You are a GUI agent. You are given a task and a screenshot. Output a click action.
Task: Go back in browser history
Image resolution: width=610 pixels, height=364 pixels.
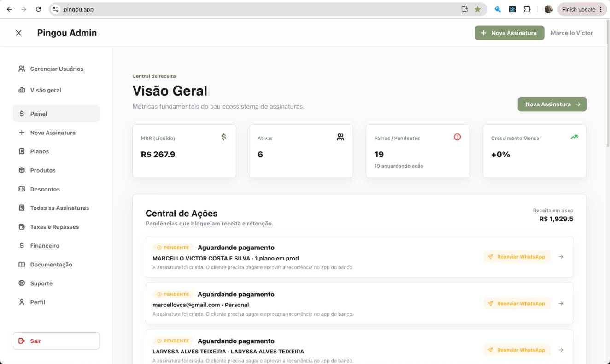tap(9, 9)
